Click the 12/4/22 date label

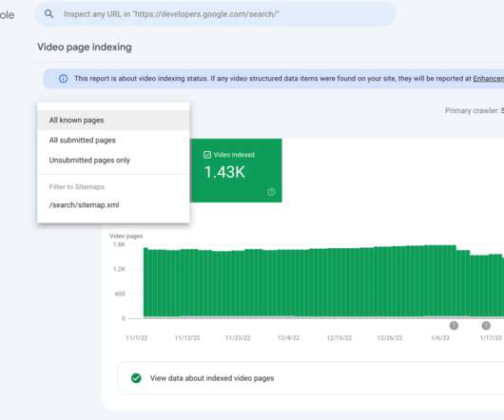pos(288,337)
